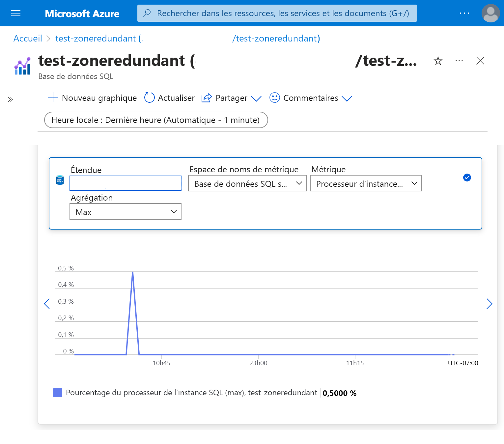Pin test-zoneredundant with the favorite star
Screen dimensions: 504x444
pos(438,61)
